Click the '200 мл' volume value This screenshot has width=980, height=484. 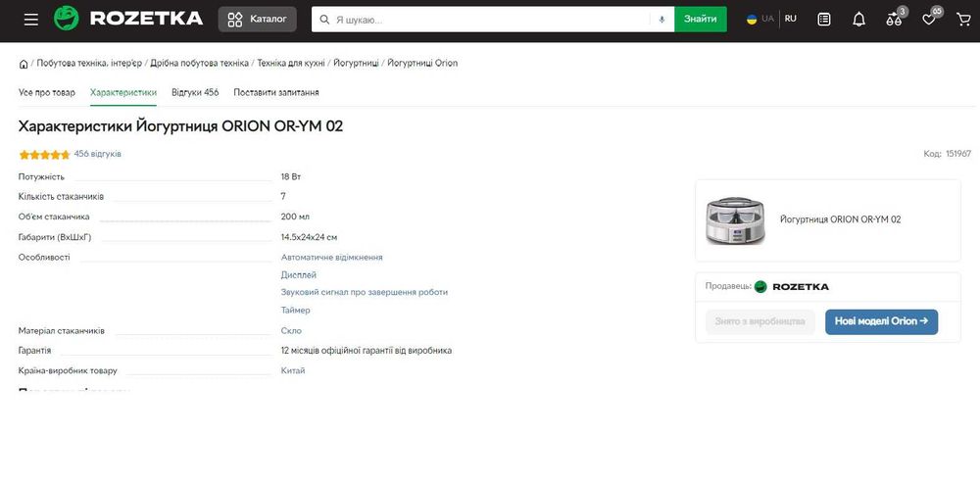pos(295,217)
